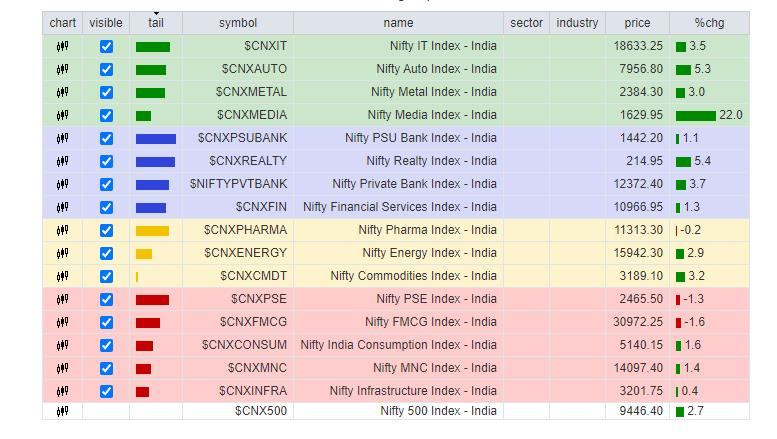Uncheck visible checkbox for $CNXAUTO
This screenshot has height=439, width=777.
pyautogui.click(x=107, y=69)
